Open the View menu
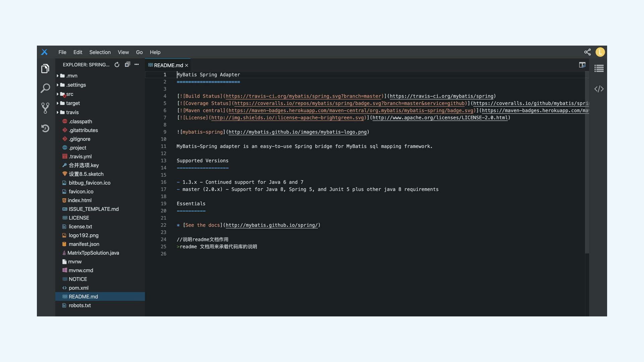The width and height of the screenshot is (644, 362). (x=123, y=52)
